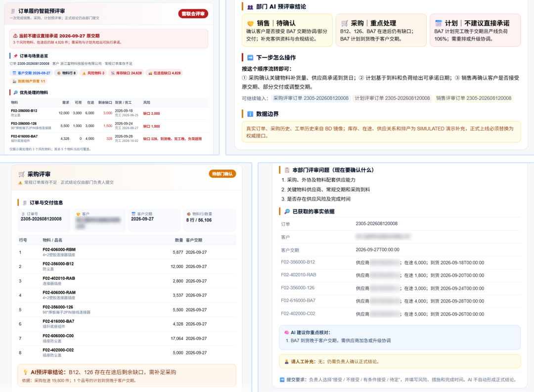
Task: Select row 1 F02-606000-RBM in the order lines
Action: coord(127,253)
